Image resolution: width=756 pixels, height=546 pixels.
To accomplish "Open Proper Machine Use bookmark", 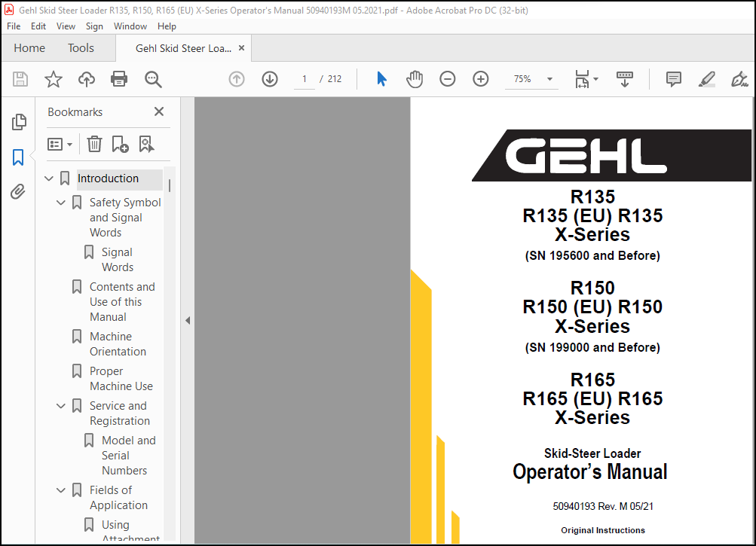I will (121, 379).
